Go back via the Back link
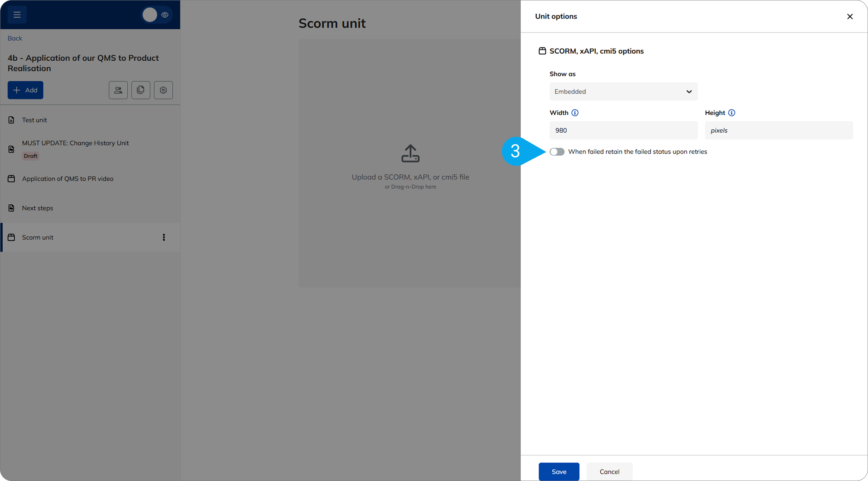 [15, 38]
